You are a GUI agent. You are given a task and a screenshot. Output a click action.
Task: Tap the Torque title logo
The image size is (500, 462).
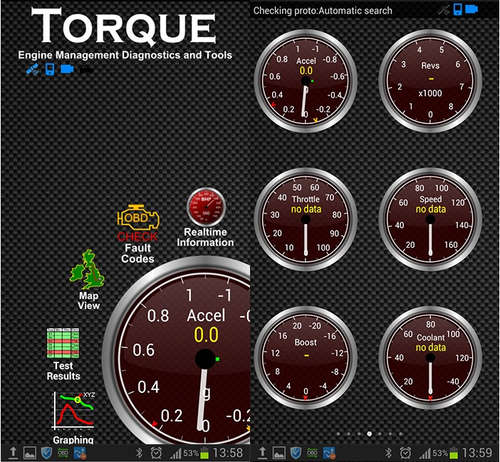[x=124, y=26]
